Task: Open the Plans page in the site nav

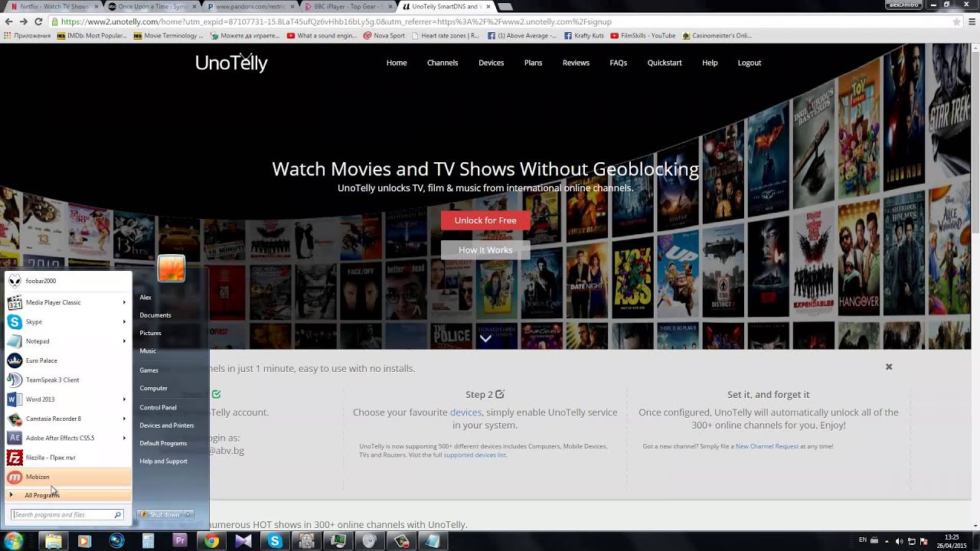Action: [x=533, y=63]
